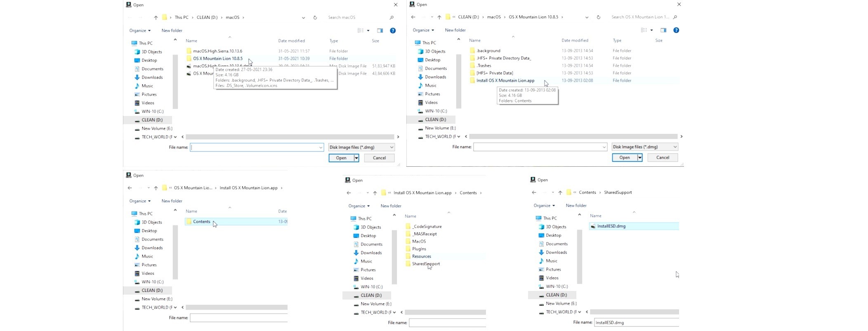Open the Disk Image files filter in the Mountain Lion 10.8.5 folder dialog

tap(645, 147)
